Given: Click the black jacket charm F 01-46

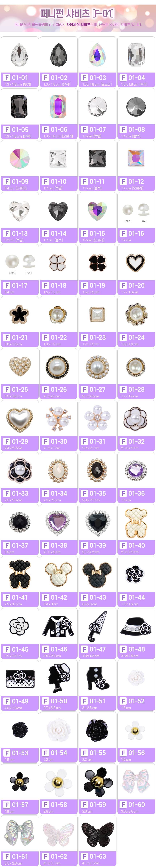Looking at the screenshot, I should tap(58, 626).
